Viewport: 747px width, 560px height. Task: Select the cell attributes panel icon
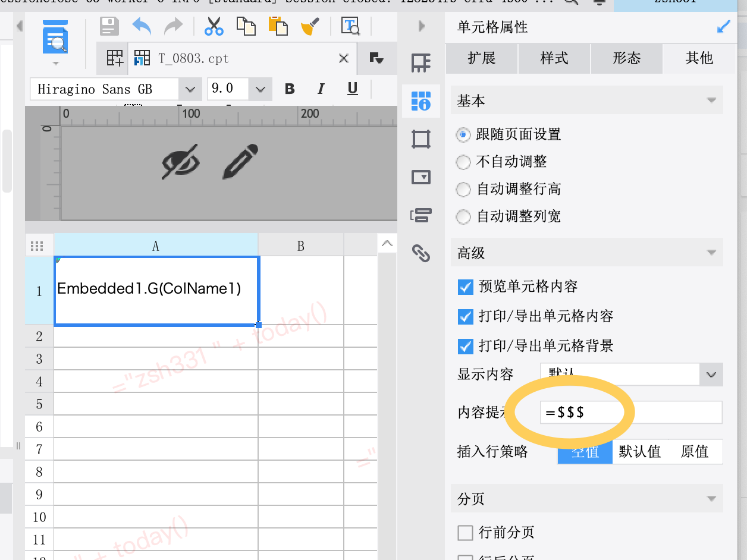point(421,101)
